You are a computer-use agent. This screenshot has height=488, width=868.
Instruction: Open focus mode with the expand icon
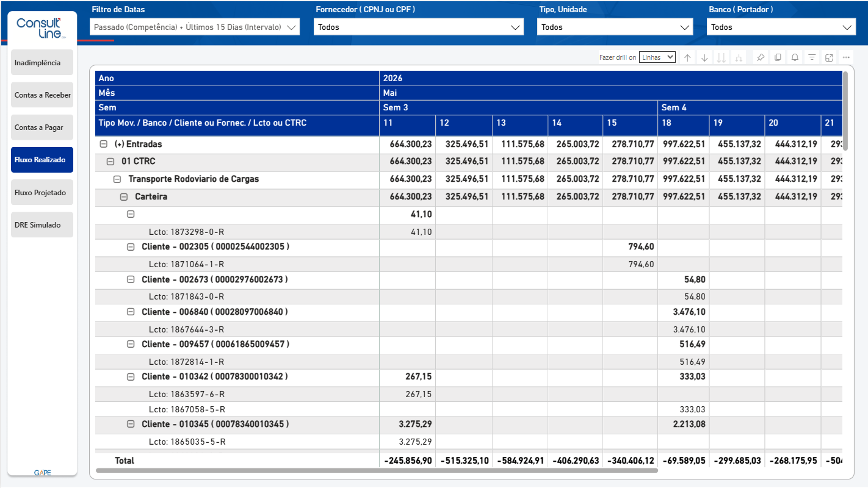point(829,57)
